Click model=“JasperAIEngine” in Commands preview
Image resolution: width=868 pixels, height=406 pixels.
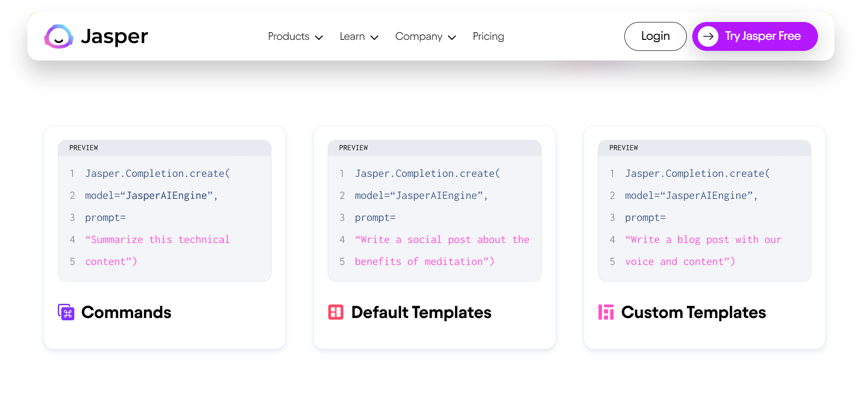coord(151,196)
